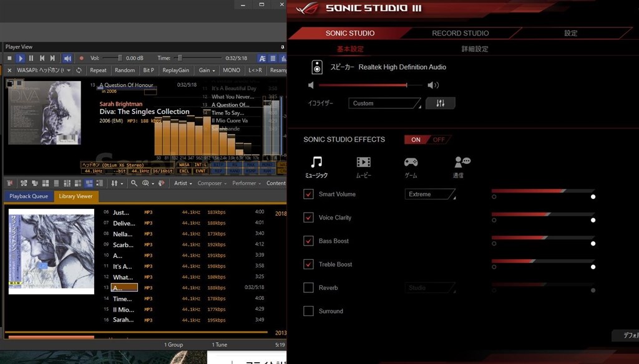Pause the current track
Viewport: 639px width, 364px height.
(x=31, y=58)
